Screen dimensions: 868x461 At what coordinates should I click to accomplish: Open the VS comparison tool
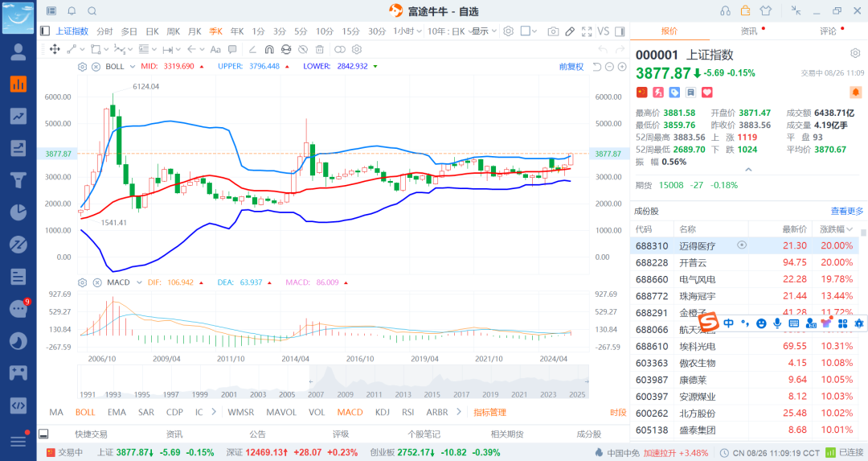(603, 31)
